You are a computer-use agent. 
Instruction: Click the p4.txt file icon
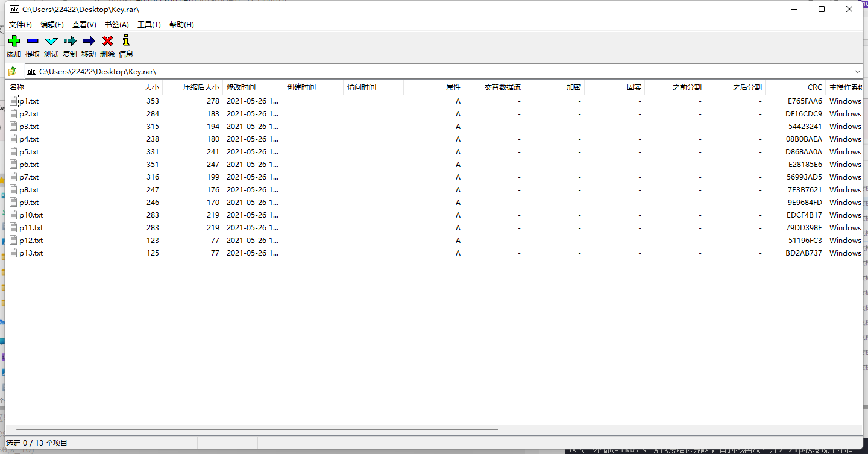click(13, 139)
